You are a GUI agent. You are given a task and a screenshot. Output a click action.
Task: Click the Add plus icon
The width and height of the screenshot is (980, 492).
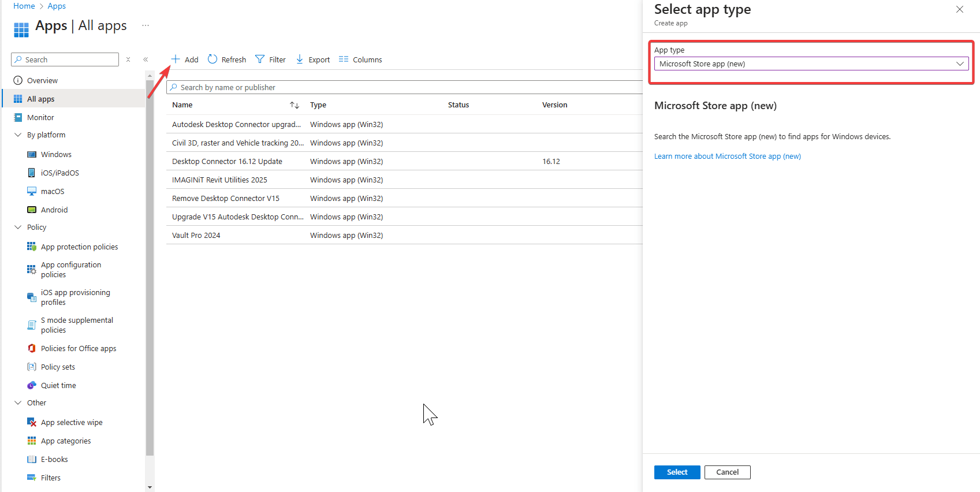click(176, 59)
